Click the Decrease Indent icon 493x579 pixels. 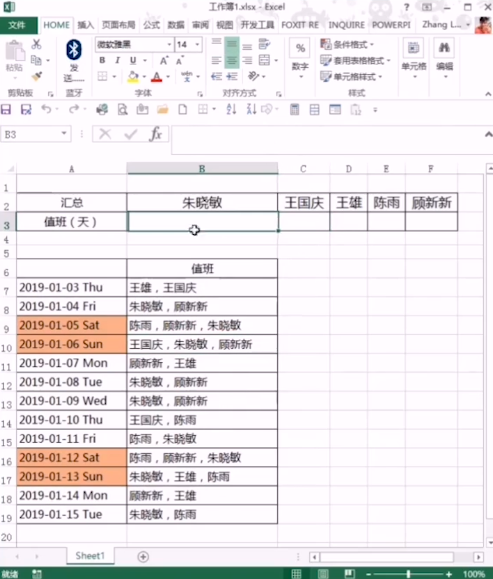coord(216,76)
